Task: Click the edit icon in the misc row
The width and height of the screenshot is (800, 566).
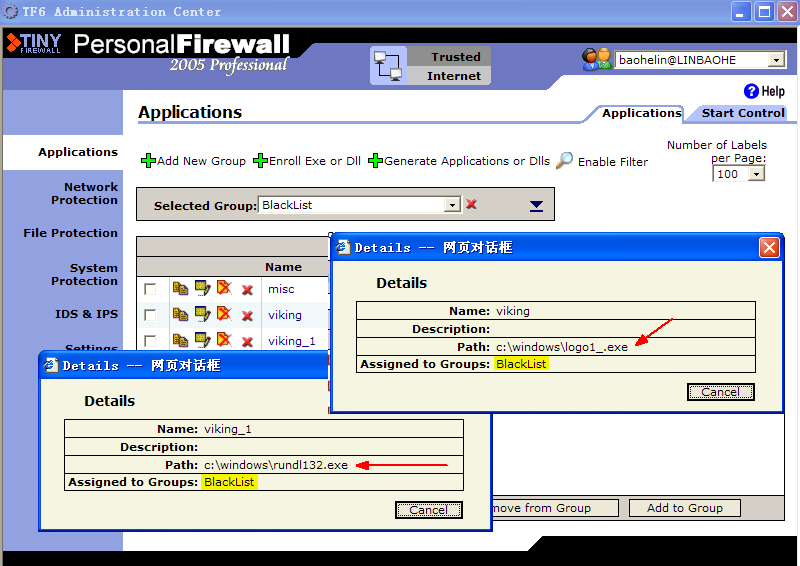Action: point(203,288)
